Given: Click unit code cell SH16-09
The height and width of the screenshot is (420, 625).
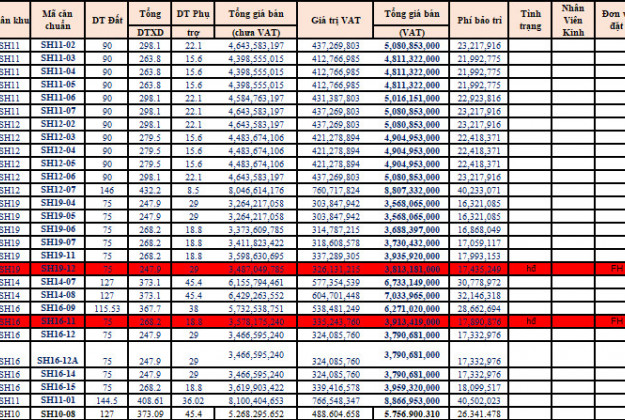Looking at the screenshot, I should 58,309.
